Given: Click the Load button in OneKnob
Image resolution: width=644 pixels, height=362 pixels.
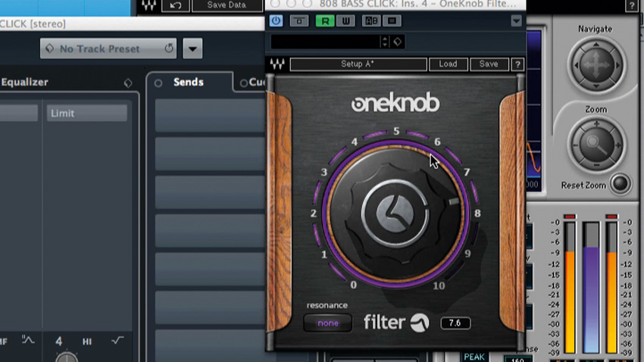Looking at the screenshot, I should 448,64.
